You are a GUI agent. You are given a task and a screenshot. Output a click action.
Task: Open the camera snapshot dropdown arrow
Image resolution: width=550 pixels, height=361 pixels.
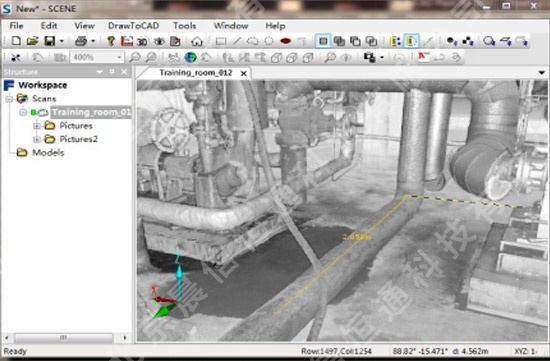382,58
